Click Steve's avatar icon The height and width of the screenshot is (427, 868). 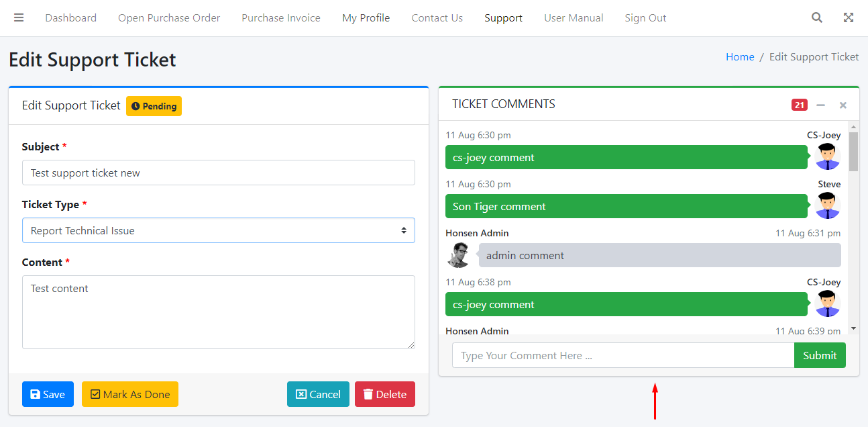[827, 206]
